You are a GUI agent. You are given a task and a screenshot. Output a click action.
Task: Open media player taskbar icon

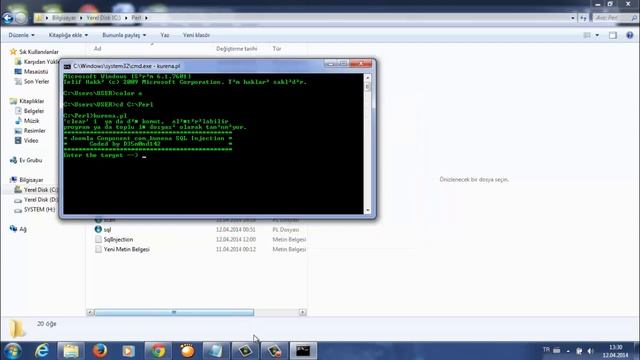tap(129, 351)
